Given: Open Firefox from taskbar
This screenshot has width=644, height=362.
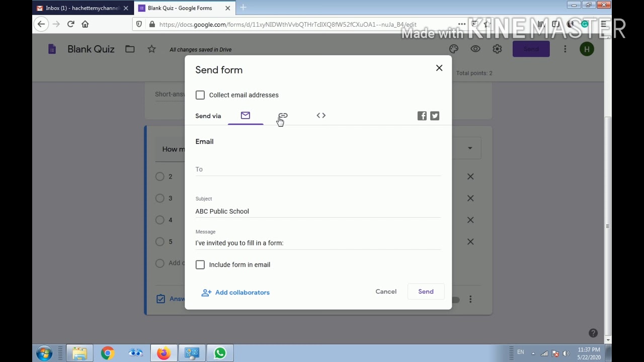Looking at the screenshot, I should (163, 353).
